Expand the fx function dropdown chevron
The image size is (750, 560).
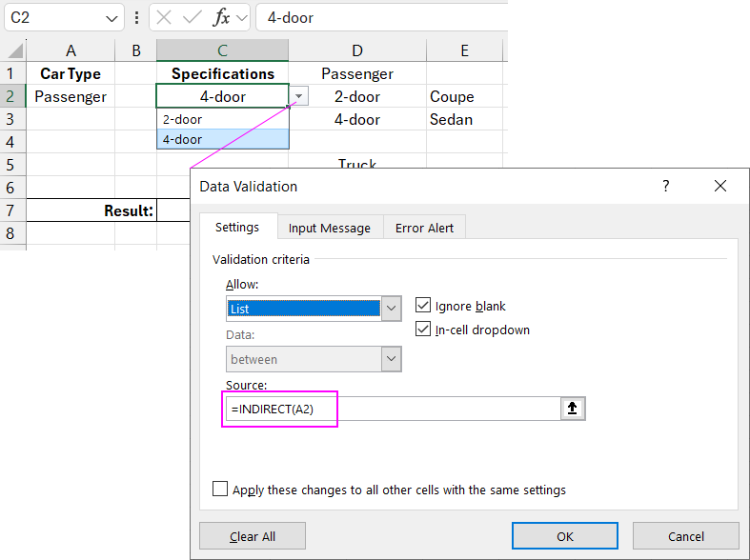coord(242,18)
